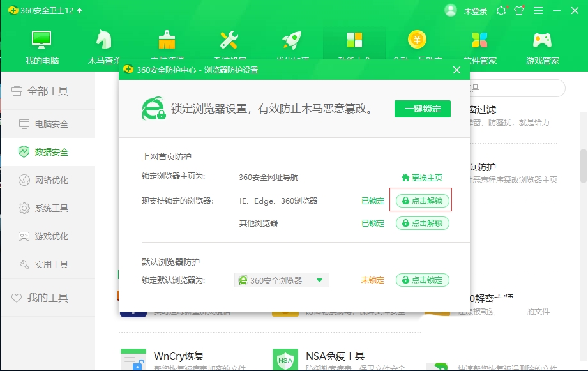The height and width of the screenshot is (371, 588).
Task: Click the WnCry恢复 tool icon
Action: pyautogui.click(x=133, y=360)
